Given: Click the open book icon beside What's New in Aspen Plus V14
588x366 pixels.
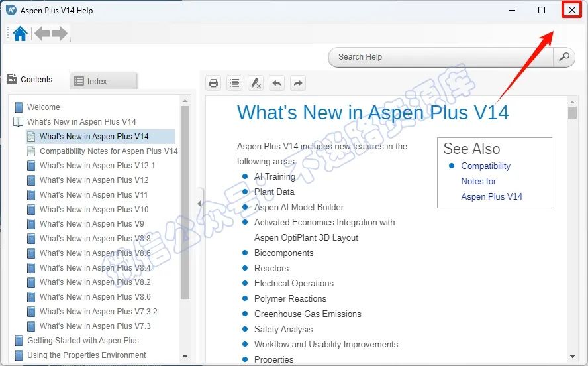Looking at the screenshot, I should coord(19,121).
